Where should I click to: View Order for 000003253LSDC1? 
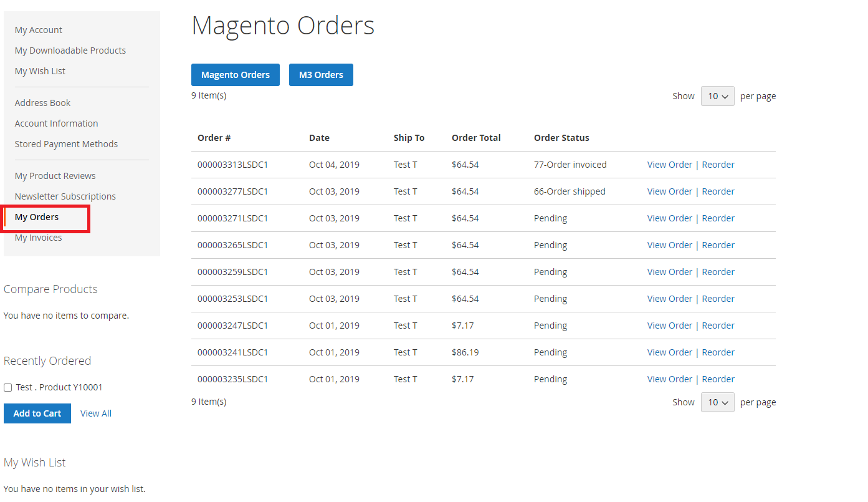tap(670, 299)
